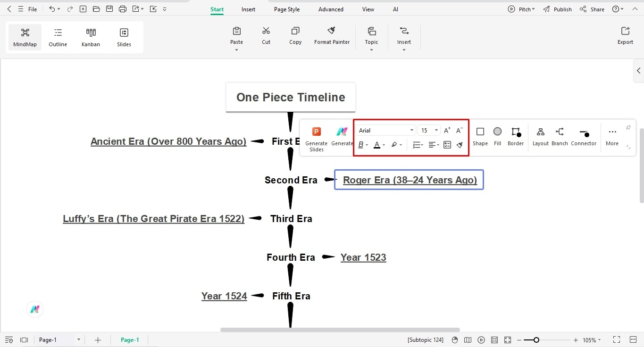Image resolution: width=644 pixels, height=347 pixels.
Task: Increase font size with A+ icon
Action: click(x=447, y=130)
